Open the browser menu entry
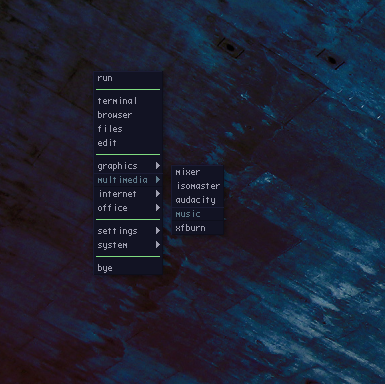The height and width of the screenshot is (384, 385). point(128,115)
